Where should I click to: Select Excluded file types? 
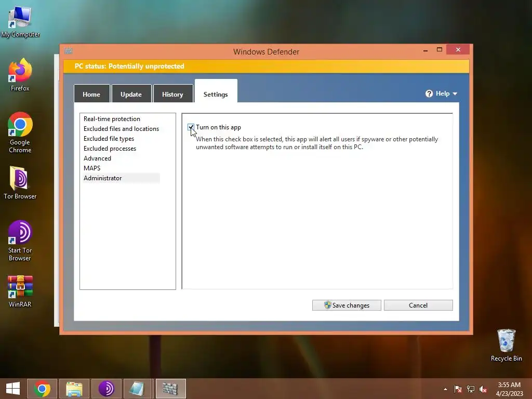coord(109,139)
